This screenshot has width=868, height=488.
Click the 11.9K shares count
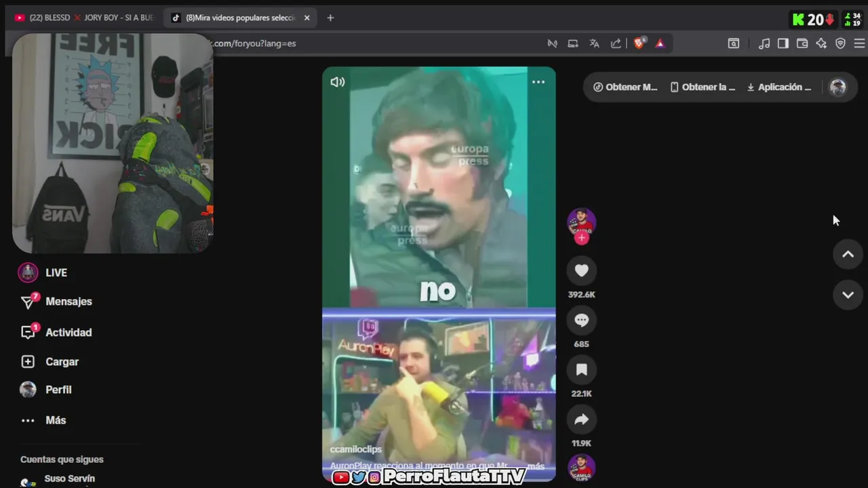(581, 443)
